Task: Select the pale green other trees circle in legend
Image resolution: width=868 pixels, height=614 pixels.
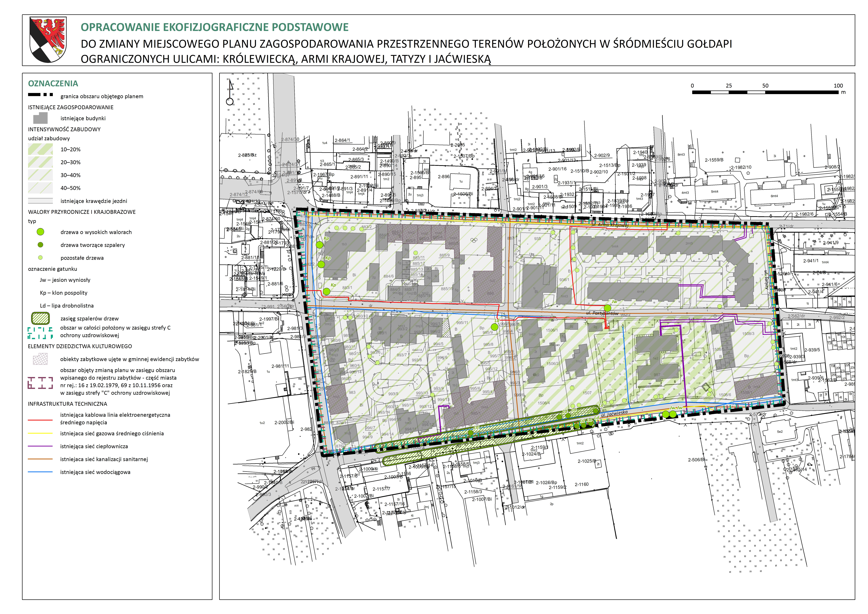Action: pyautogui.click(x=40, y=258)
